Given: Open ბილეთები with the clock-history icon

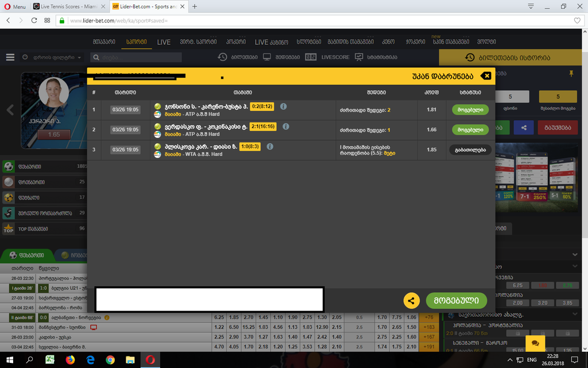Looking at the screenshot, I should pyautogui.click(x=238, y=57).
